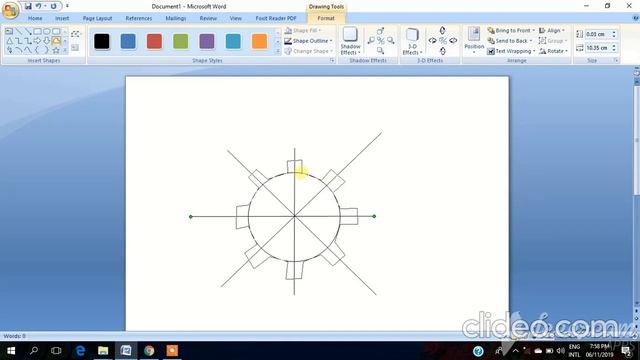The width and height of the screenshot is (640, 360).
Task: Open the References tab
Action: coord(139,18)
